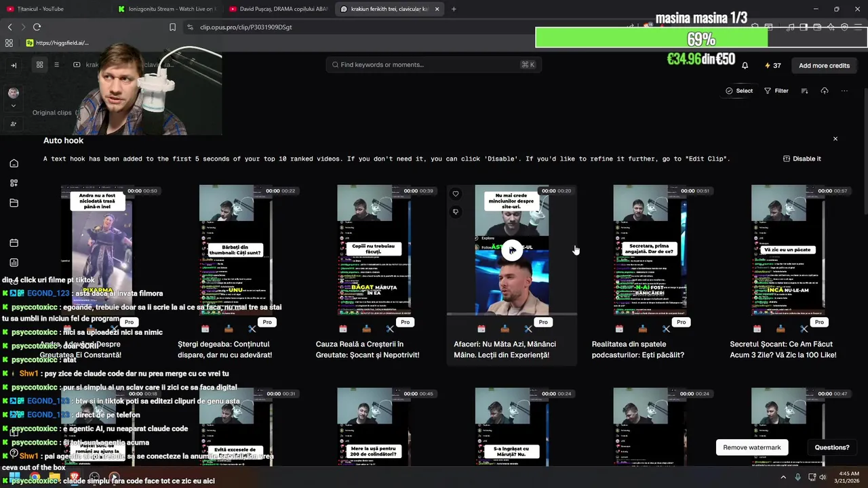
Task: Play the Afaceri clip with center play button
Action: tap(512, 250)
